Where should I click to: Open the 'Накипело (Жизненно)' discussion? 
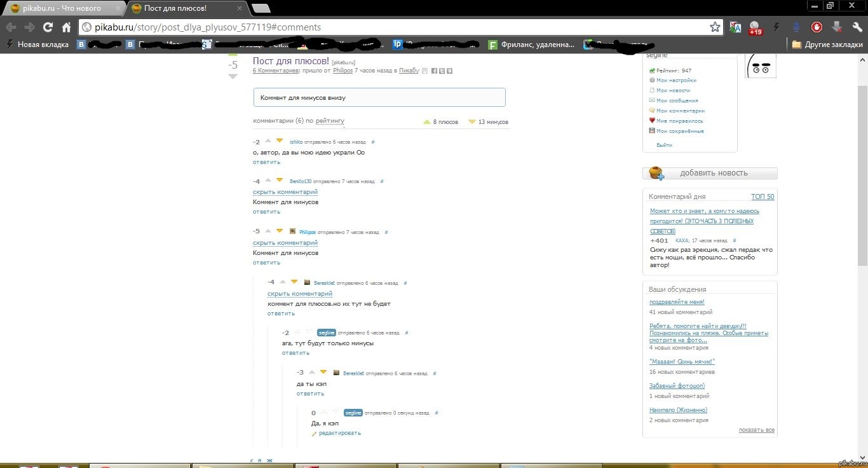click(678, 410)
